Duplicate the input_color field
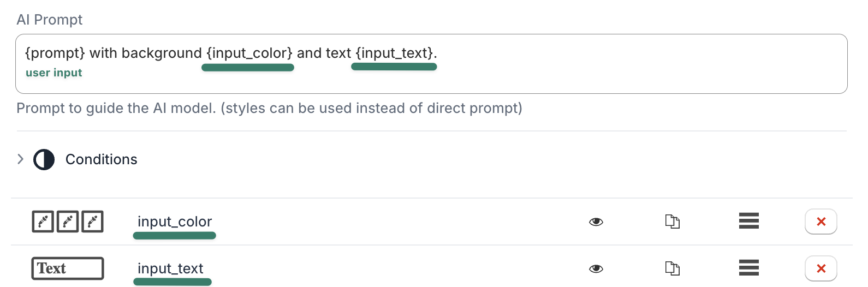Screen dimensions: 868x287 pos(672,222)
